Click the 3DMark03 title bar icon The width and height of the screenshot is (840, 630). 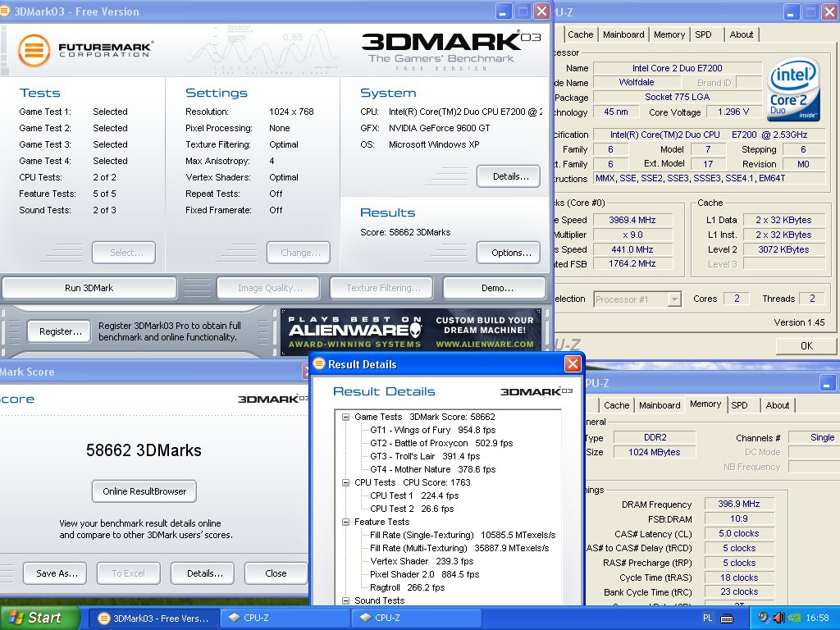tap(4, 11)
